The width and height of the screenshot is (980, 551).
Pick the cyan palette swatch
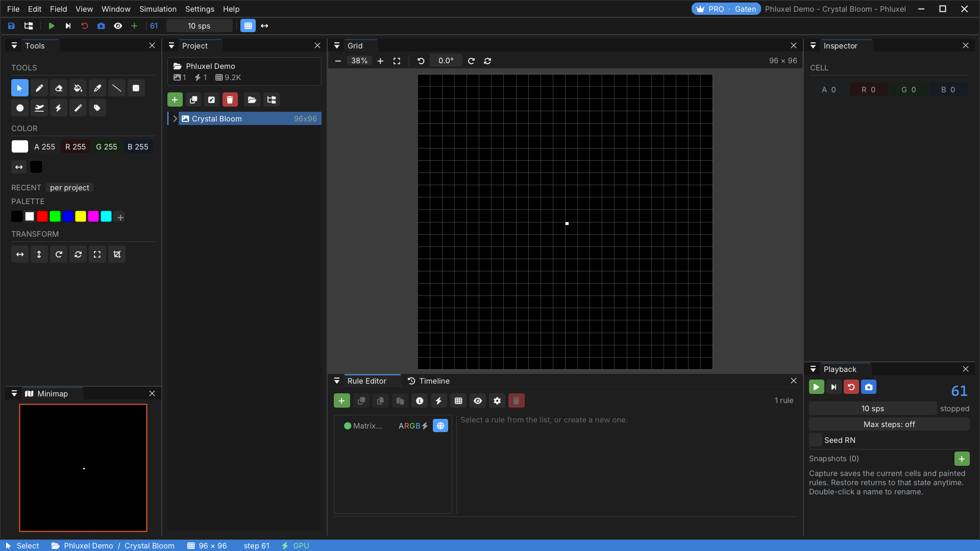point(106,217)
